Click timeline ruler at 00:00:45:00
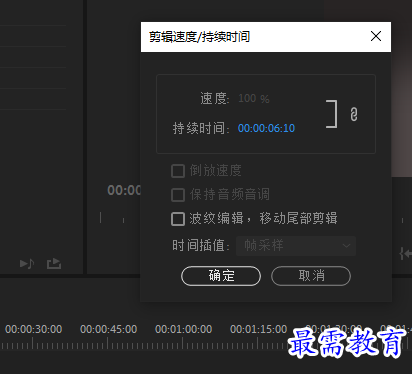Screen dimensions: 412x374 point(108,329)
